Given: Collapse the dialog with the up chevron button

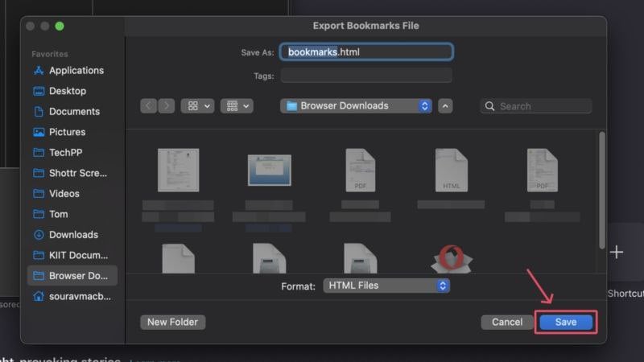Looking at the screenshot, I should coord(445,106).
